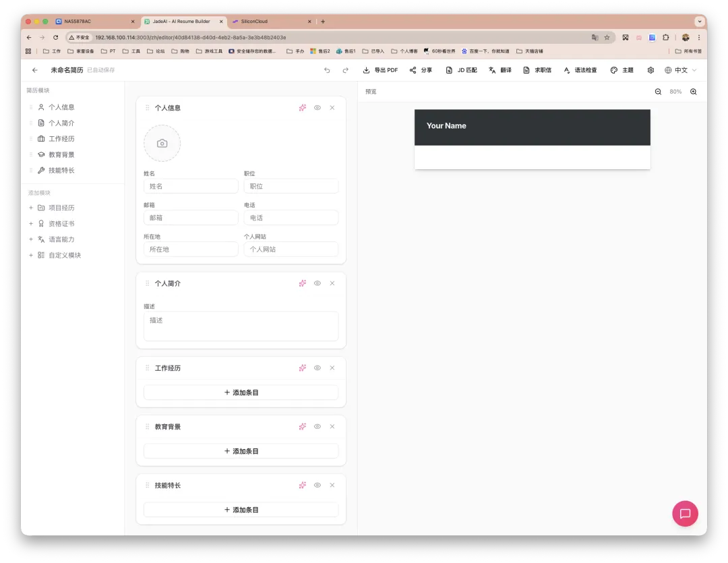Viewport: 728px width, 563px height.
Task: Click the 未命名简历 resume title
Action: click(x=67, y=70)
